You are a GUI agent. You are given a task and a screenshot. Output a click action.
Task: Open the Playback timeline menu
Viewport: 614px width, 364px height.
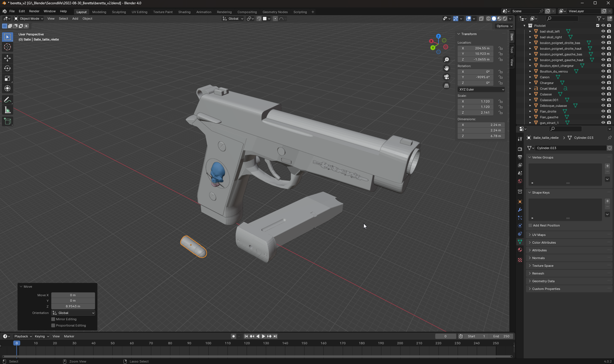(x=23, y=336)
